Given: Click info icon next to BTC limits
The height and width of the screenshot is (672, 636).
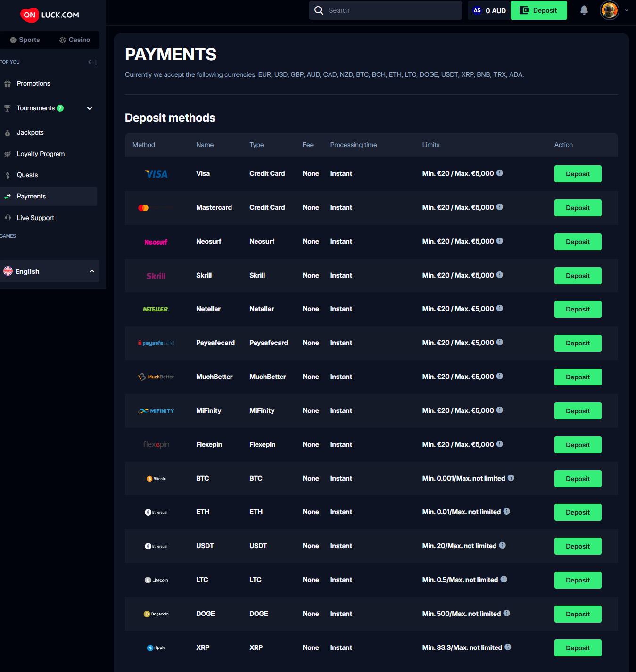Looking at the screenshot, I should [x=511, y=478].
